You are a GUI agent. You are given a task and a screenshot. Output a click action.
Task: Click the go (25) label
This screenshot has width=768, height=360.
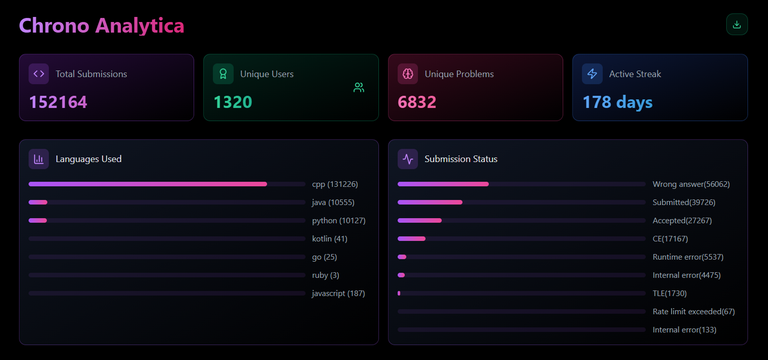click(x=325, y=257)
